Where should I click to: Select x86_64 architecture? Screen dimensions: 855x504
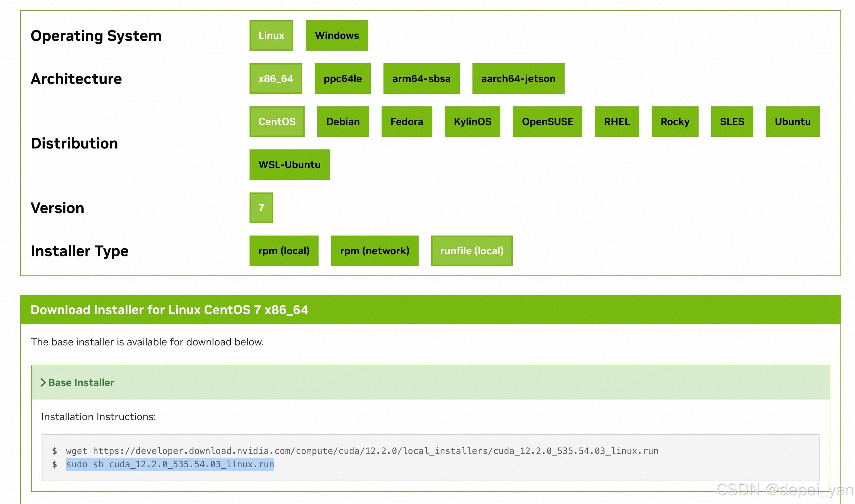(x=275, y=79)
